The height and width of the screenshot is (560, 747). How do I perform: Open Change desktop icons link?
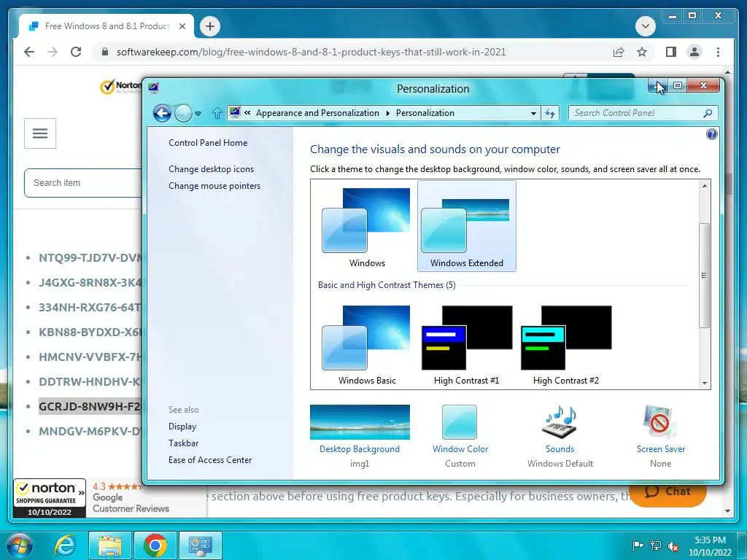tap(211, 169)
